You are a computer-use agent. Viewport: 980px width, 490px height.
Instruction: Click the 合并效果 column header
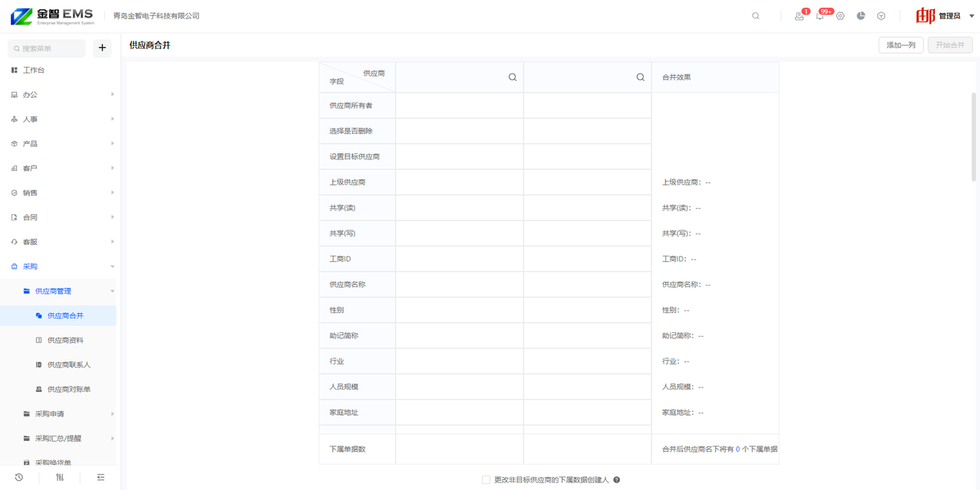point(676,77)
